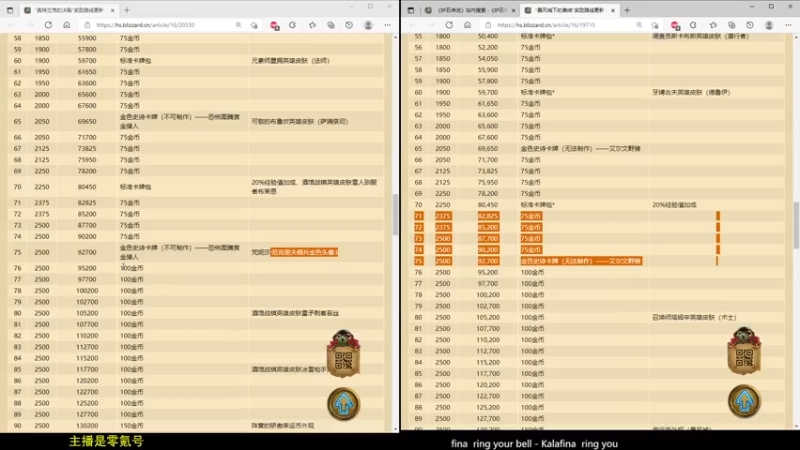Open QR code badge on left page
Screen dimensions: 800x450
click(343, 354)
